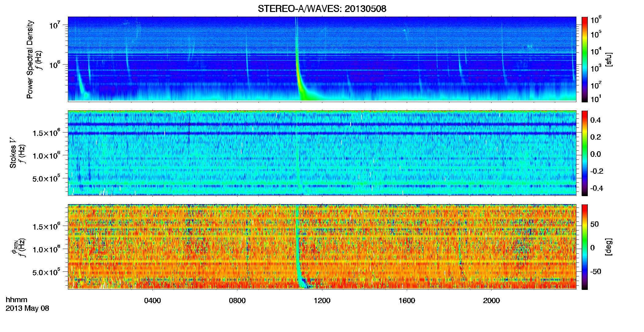Click the Power Spectral Density axis label
This screenshot has width=644, height=332.
tap(30, 59)
